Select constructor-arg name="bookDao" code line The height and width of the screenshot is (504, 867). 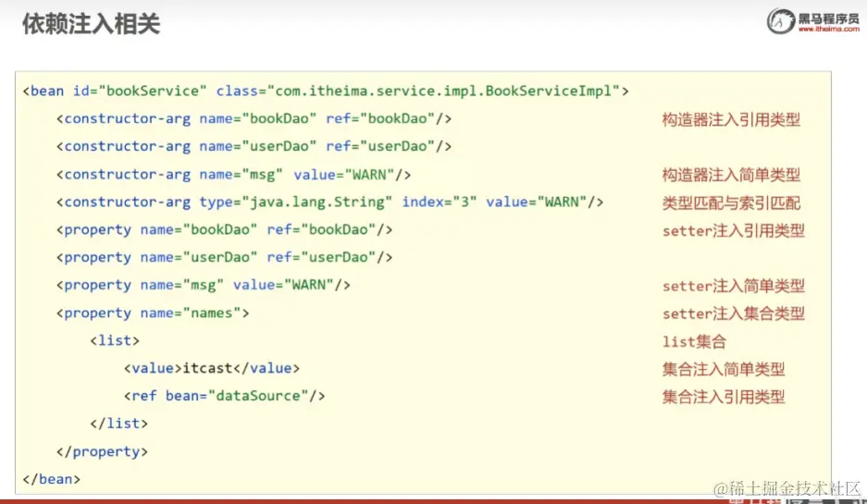[254, 118]
